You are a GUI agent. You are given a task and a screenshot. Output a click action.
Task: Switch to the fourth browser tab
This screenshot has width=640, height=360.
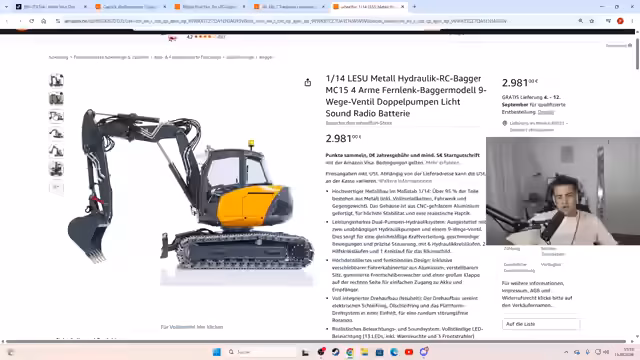coord(288,7)
